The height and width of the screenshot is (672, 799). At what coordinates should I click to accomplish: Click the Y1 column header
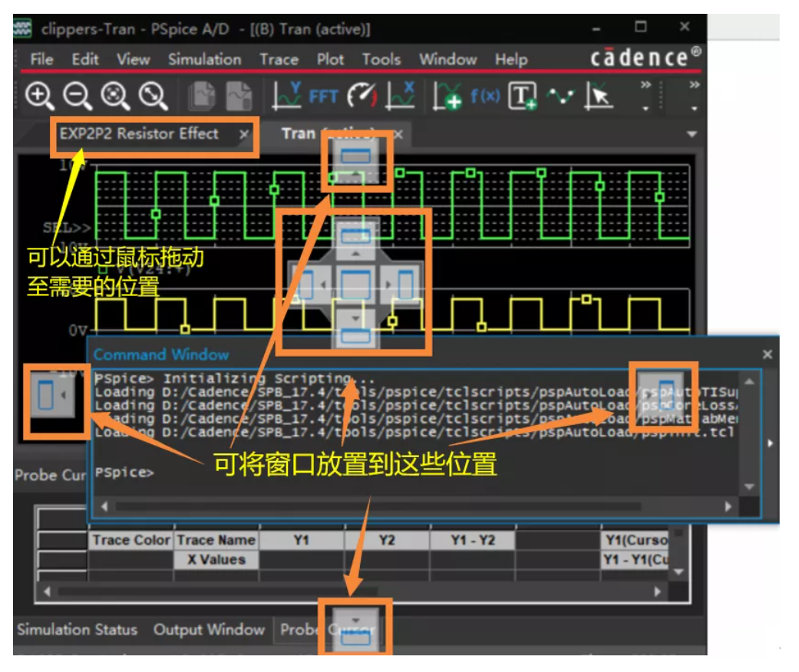pos(302,540)
